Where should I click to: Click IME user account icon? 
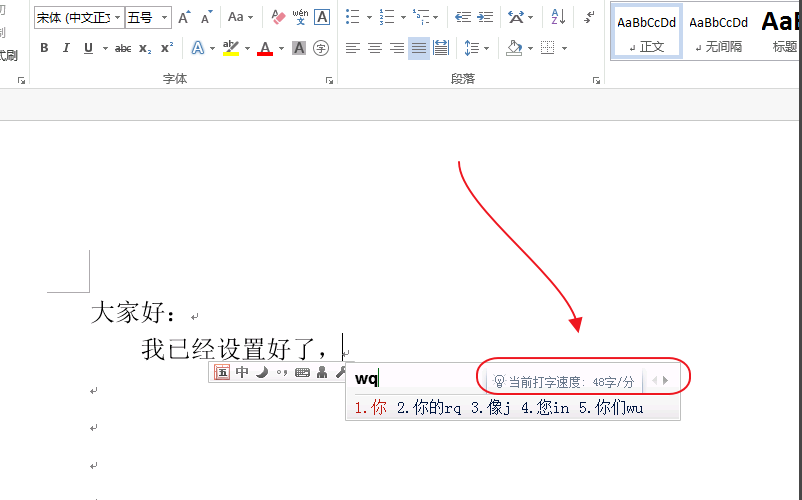pyautogui.click(x=322, y=372)
